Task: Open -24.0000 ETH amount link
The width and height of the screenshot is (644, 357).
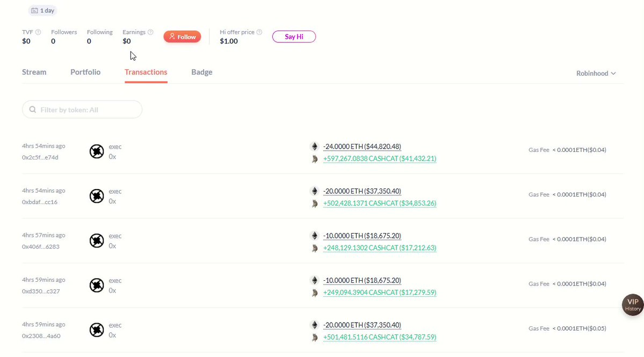Action: click(362, 147)
